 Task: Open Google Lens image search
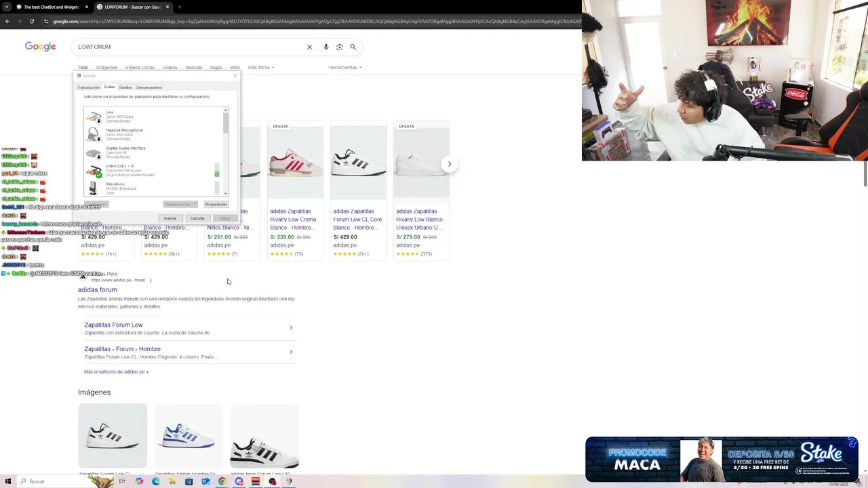pyautogui.click(x=340, y=47)
